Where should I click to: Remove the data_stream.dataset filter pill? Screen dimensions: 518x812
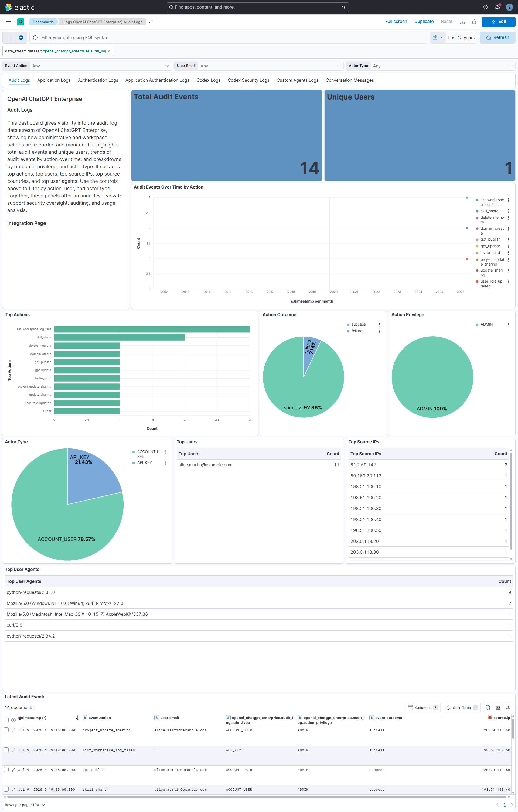point(109,51)
